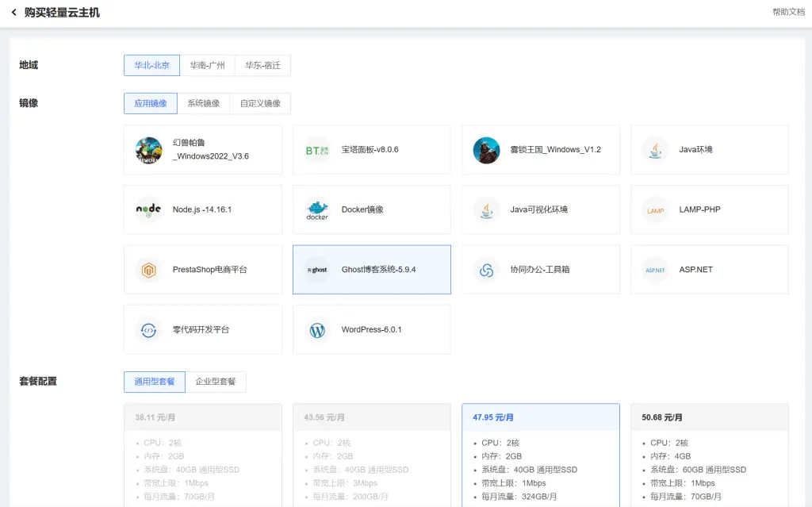
Task: Click the Ghost logo icon
Action: [317, 270]
